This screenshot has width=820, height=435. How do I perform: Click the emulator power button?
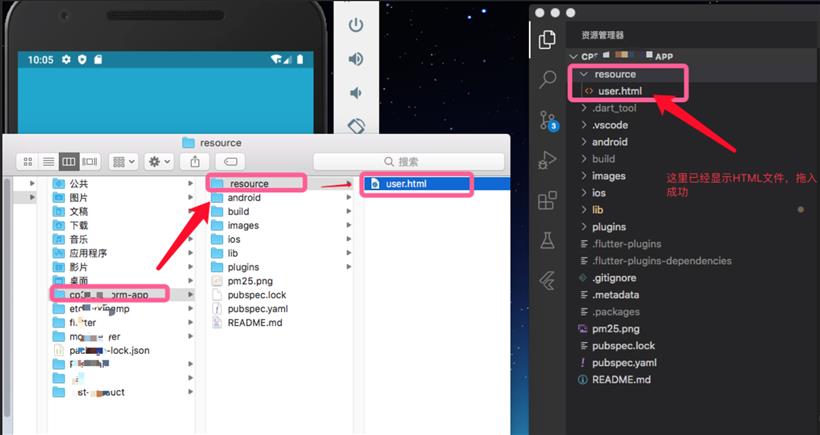[356, 25]
